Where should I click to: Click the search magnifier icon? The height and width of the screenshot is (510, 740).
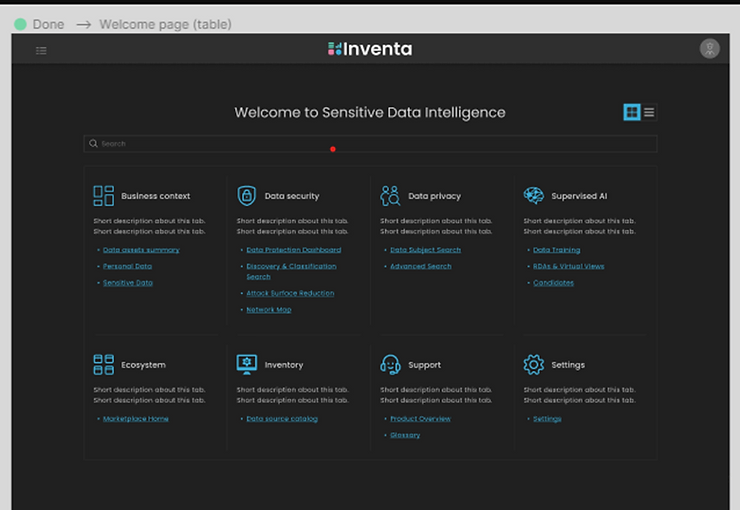(93, 143)
